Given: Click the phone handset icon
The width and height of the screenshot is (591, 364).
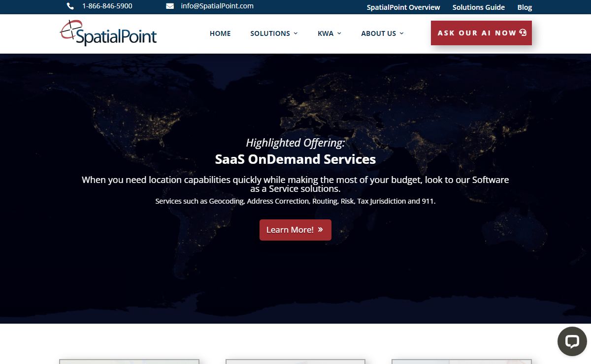Looking at the screenshot, I should (70, 6).
